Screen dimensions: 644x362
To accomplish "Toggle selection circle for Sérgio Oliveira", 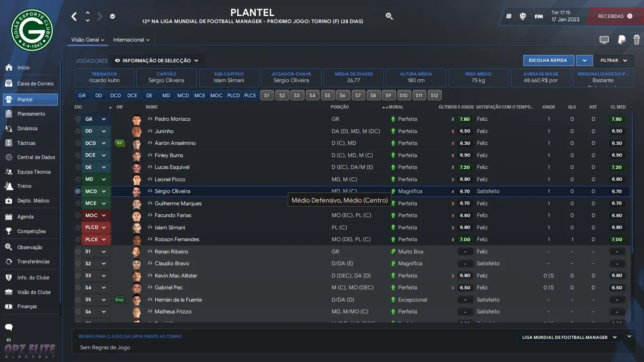I will (x=78, y=191).
